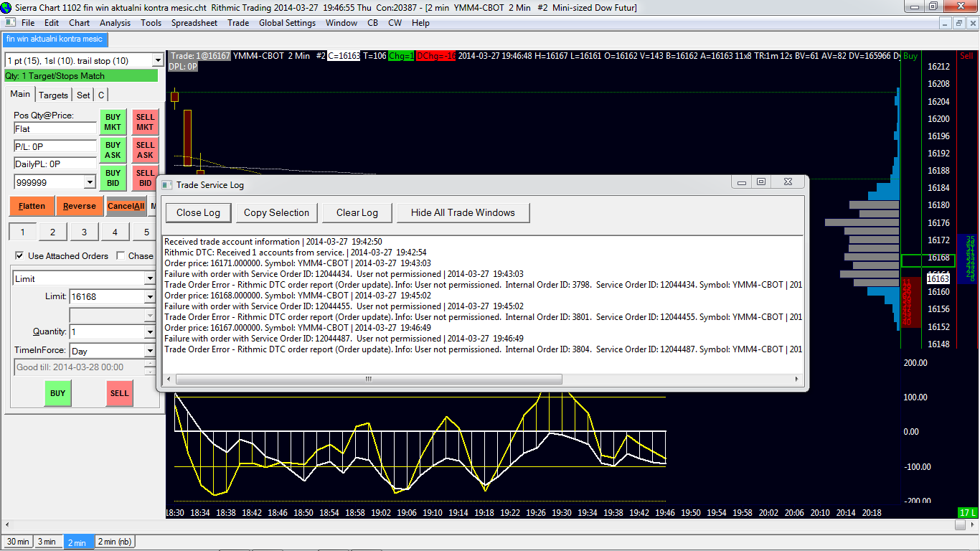
Task: Click the Trade Service Log window icon
Action: click(167, 185)
